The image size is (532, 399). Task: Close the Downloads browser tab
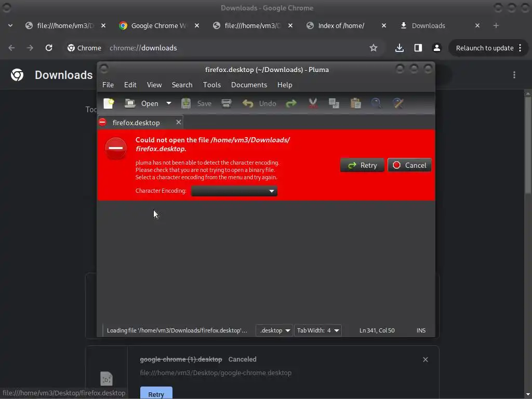[x=477, y=25]
